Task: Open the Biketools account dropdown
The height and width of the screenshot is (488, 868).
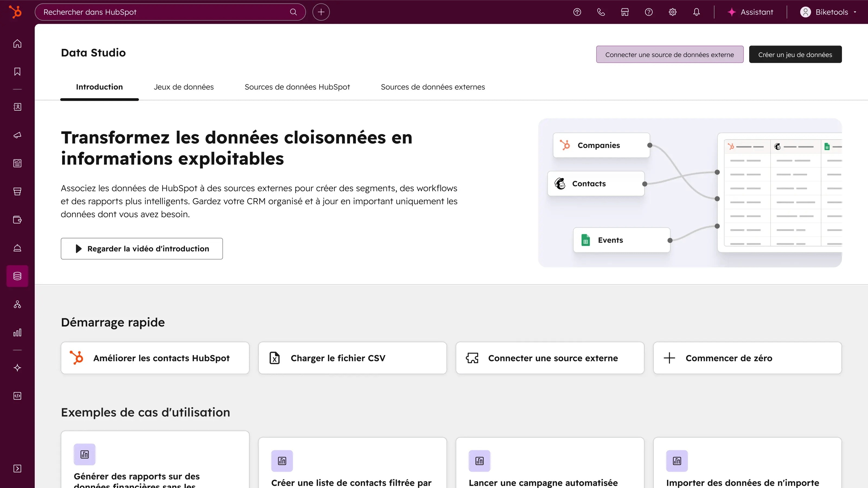Action: [x=829, y=12]
